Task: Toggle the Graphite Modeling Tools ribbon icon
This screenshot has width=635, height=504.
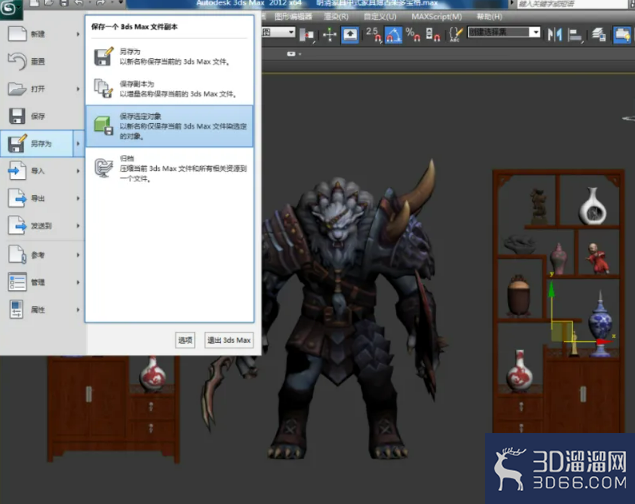Action: tap(622, 35)
